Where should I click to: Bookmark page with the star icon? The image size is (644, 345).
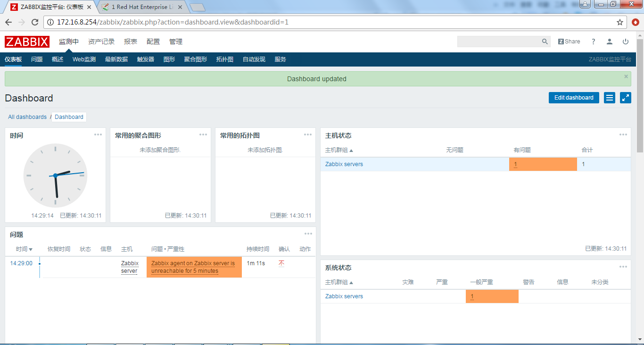click(x=620, y=22)
